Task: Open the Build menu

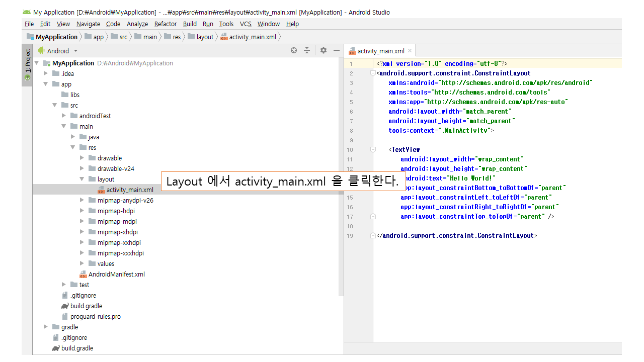Action: [x=190, y=24]
